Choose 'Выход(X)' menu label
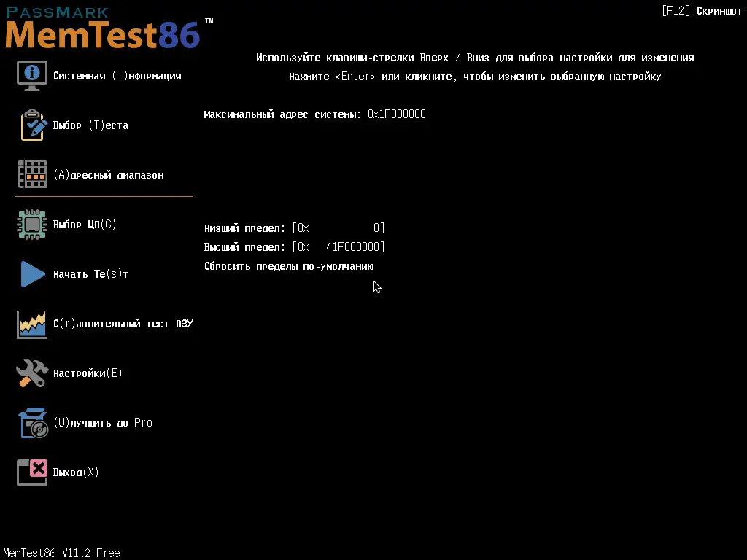This screenshot has width=747, height=560. 76,472
